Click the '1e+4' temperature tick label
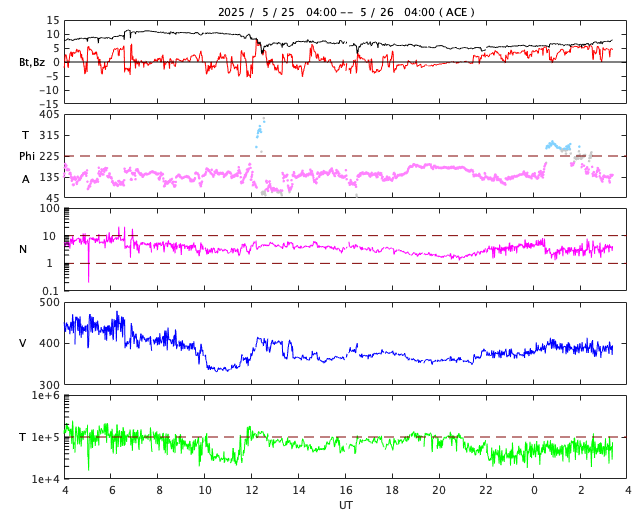Image resolution: width=640 pixels, height=512 pixels. point(46,479)
